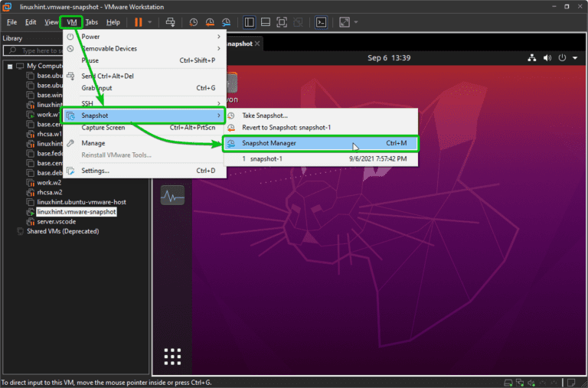The width and height of the screenshot is (588, 388).
Task: Toggle the thumbnail bar view icon
Action: 266,22
